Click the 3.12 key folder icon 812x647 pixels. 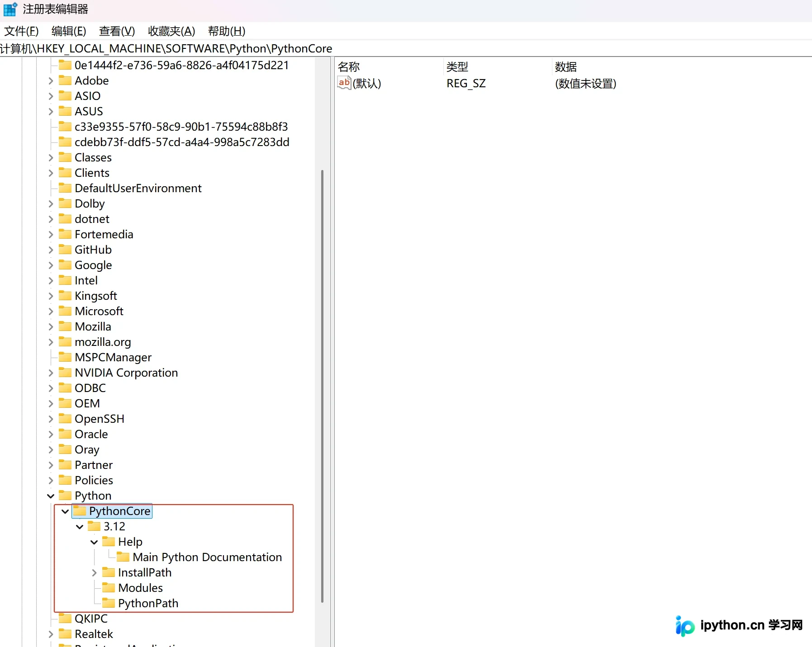(94, 526)
